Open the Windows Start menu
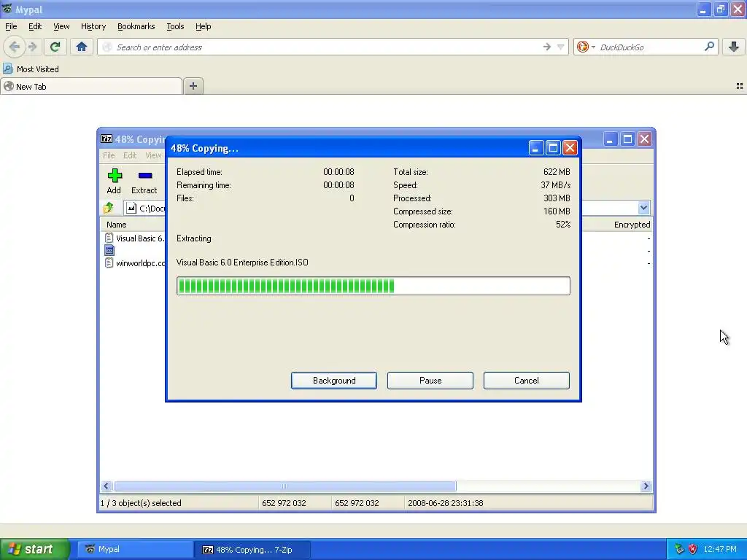This screenshot has height=560, width=747. click(35, 549)
